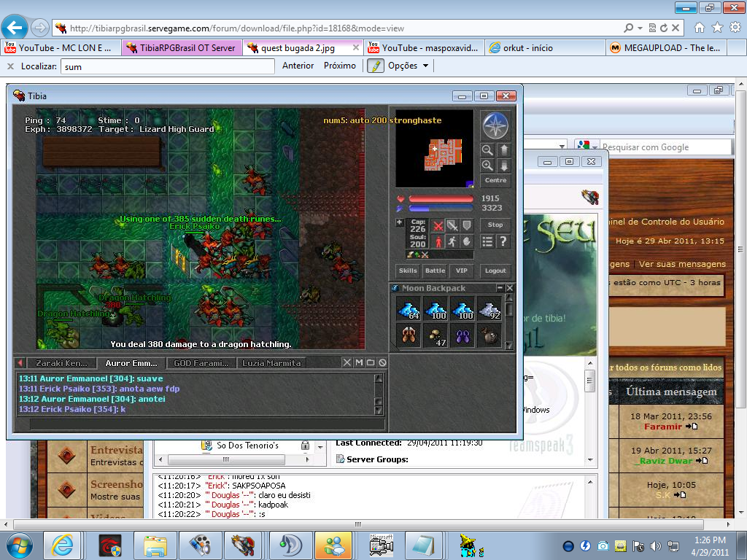Zoom out the Tibia minimap
The image size is (747, 560).
[487, 150]
